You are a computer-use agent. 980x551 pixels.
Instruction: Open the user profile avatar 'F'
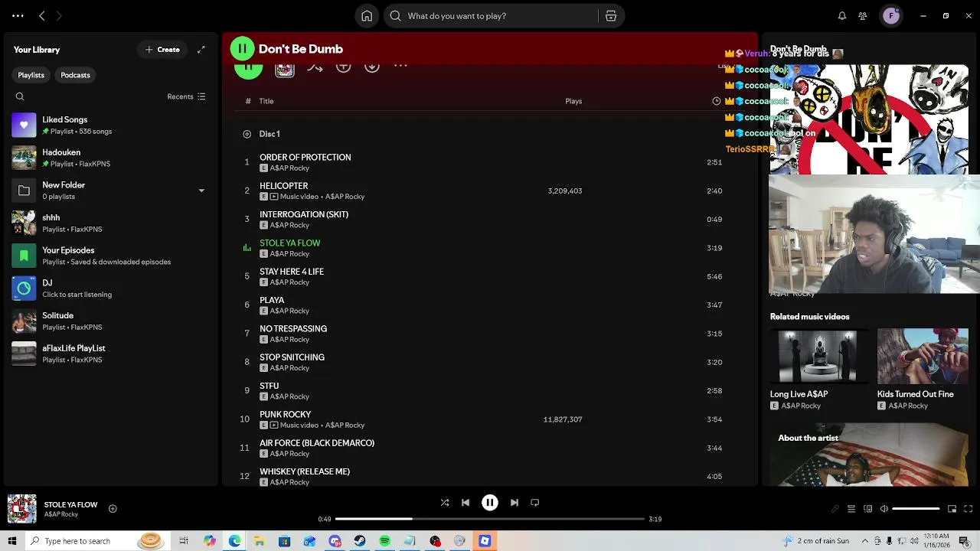click(891, 16)
